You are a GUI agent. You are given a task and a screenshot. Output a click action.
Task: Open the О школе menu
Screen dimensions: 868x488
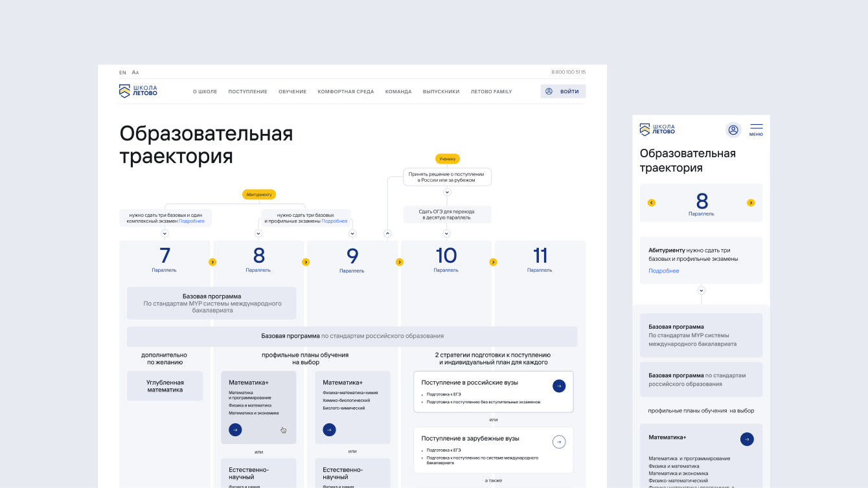point(205,92)
